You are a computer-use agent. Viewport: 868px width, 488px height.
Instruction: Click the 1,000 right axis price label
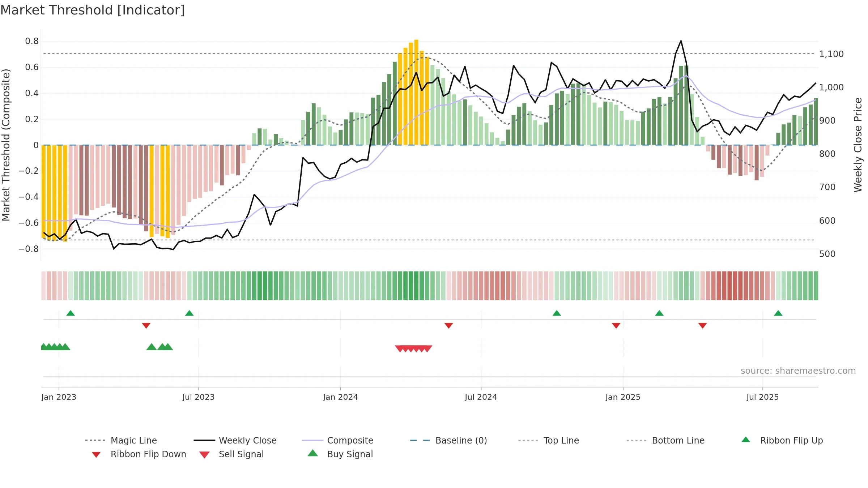click(x=831, y=87)
